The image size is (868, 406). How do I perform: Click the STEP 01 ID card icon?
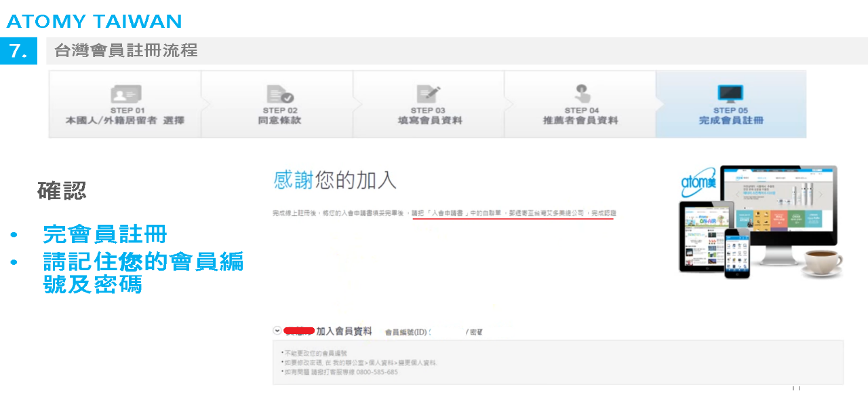tap(125, 94)
